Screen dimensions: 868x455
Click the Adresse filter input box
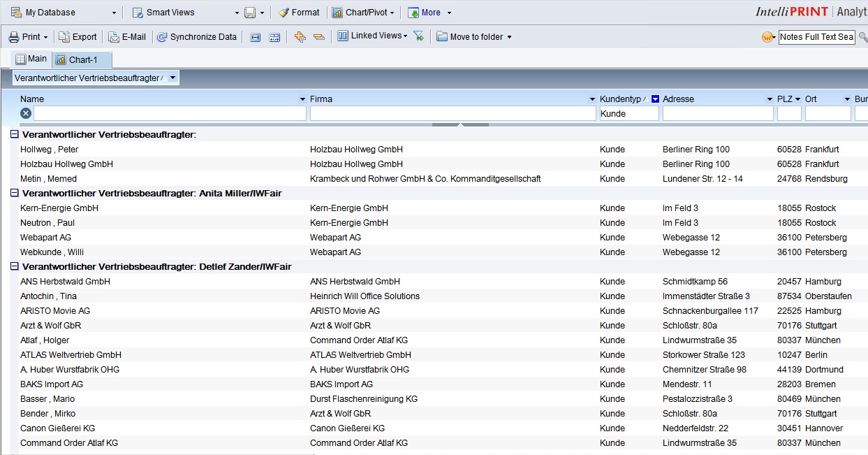point(718,113)
